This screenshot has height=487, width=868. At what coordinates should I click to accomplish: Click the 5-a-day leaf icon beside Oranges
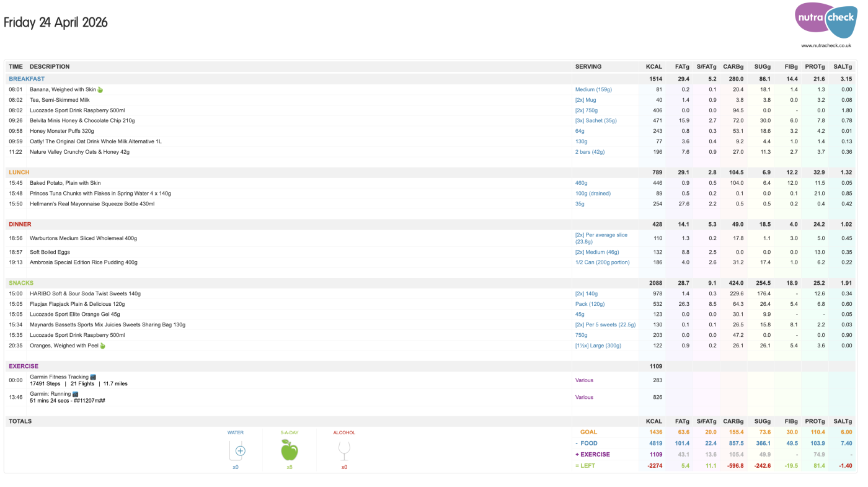pyautogui.click(x=102, y=346)
